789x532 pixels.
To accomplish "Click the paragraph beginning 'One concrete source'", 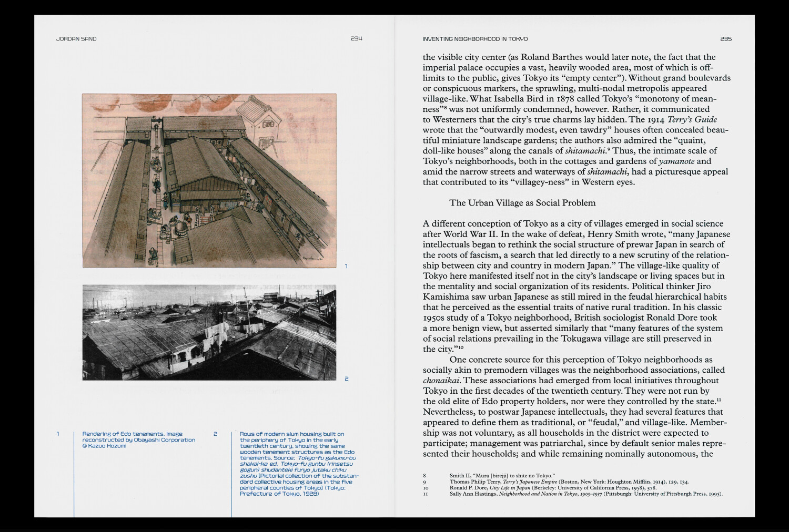I will [x=576, y=406].
